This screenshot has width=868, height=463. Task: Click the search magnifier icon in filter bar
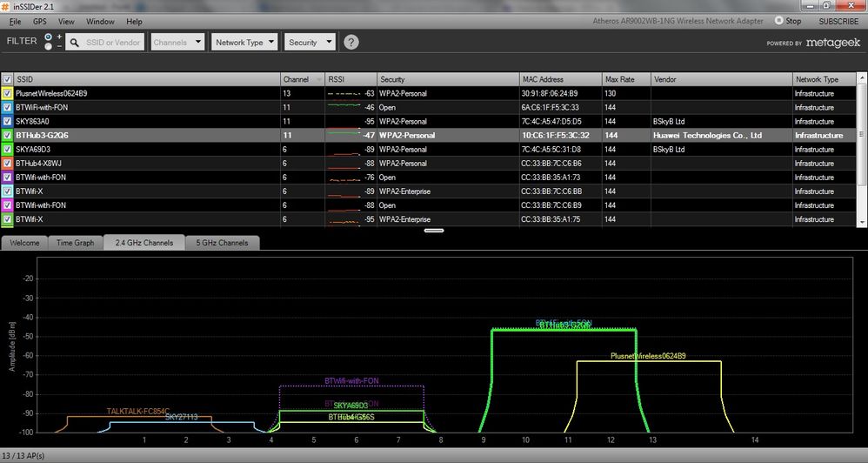click(x=74, y=42)
